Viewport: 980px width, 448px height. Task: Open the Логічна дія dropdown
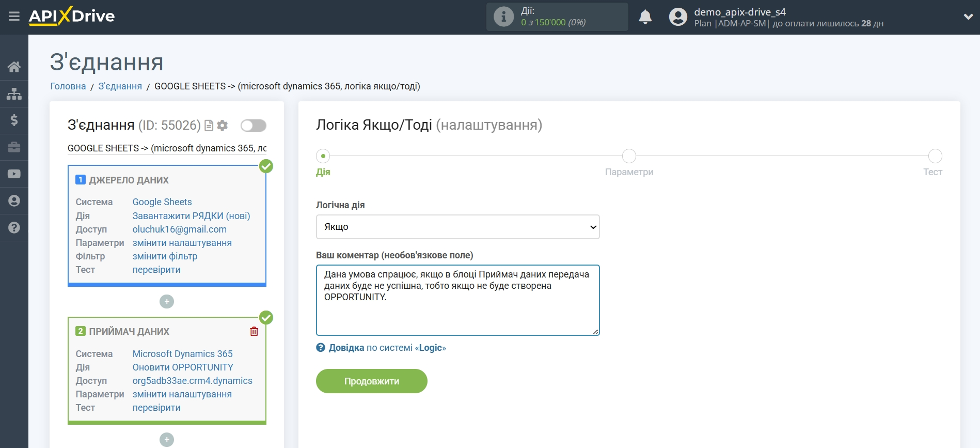(x=457, y=227)
